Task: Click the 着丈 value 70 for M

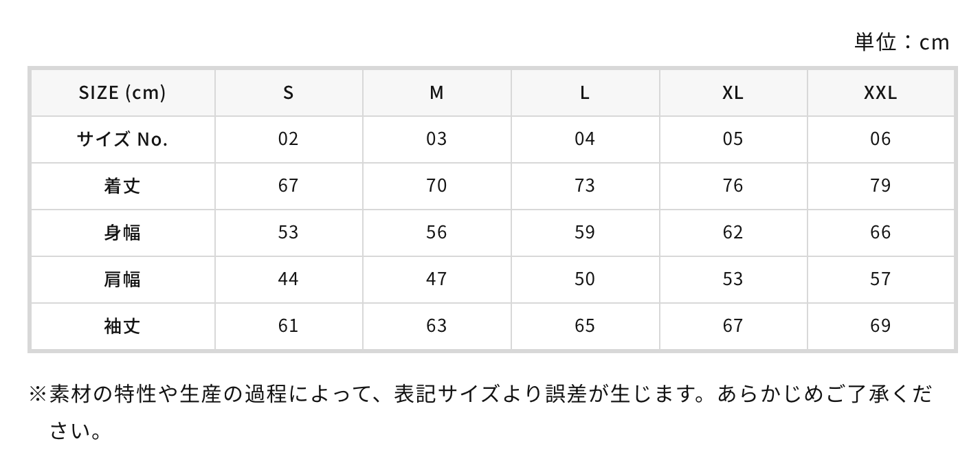Action: pyautogui.click(x=436, y=186)
